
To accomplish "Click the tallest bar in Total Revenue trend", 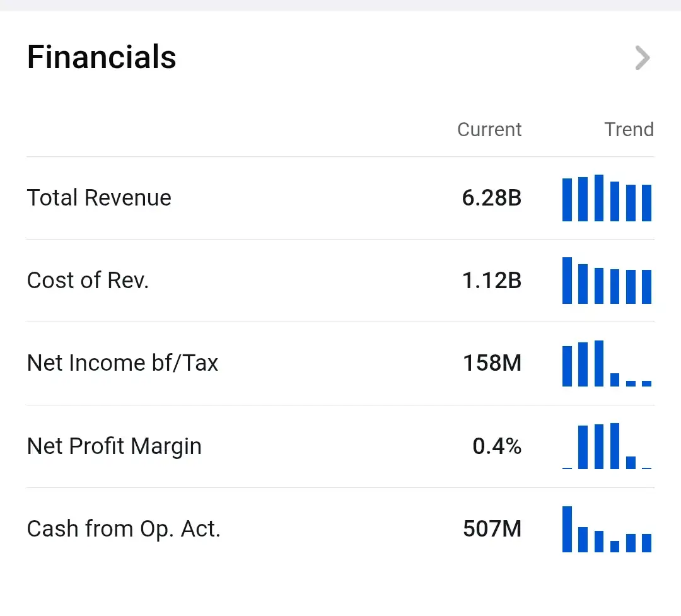I will 599,198.
